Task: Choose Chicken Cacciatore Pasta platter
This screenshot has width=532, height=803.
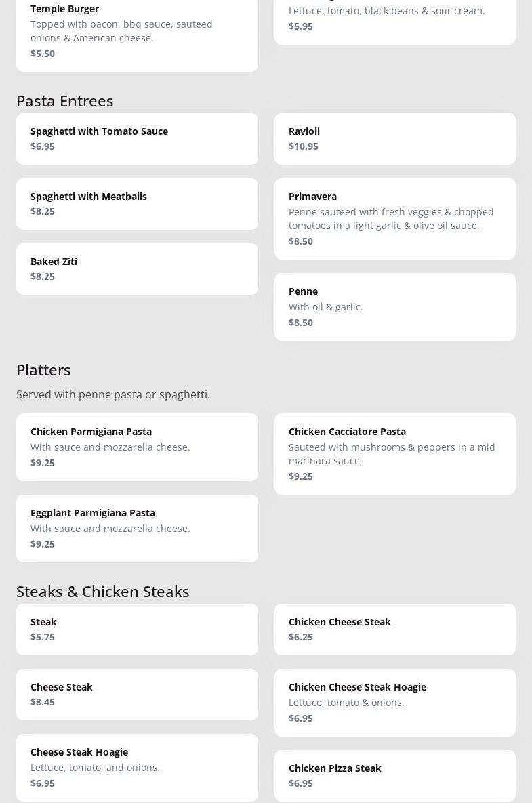Action: pos(394,453)
